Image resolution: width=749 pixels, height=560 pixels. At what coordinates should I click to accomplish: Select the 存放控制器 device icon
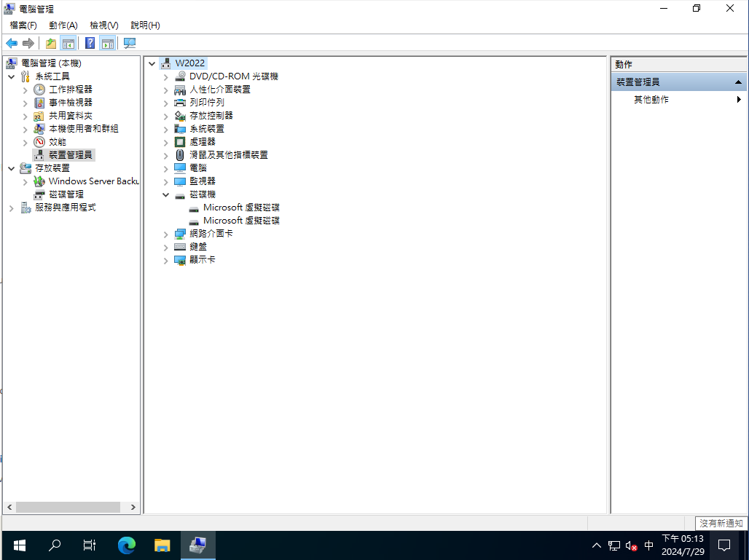[180, 116]
